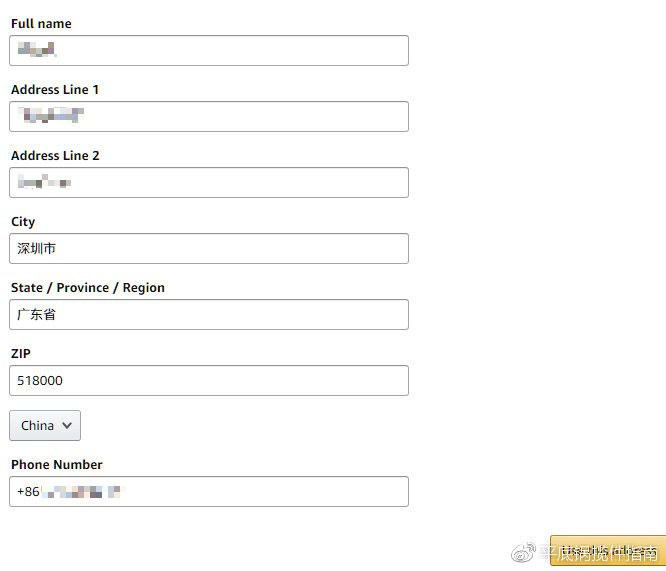Screen dimensions: 666x571
Task: Click the +86 prefix in phone field
Action: click(x=28, y=492)
